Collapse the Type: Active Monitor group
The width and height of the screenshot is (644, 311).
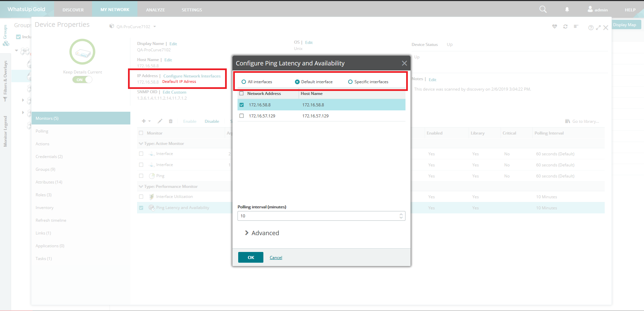tap(141, 144)
